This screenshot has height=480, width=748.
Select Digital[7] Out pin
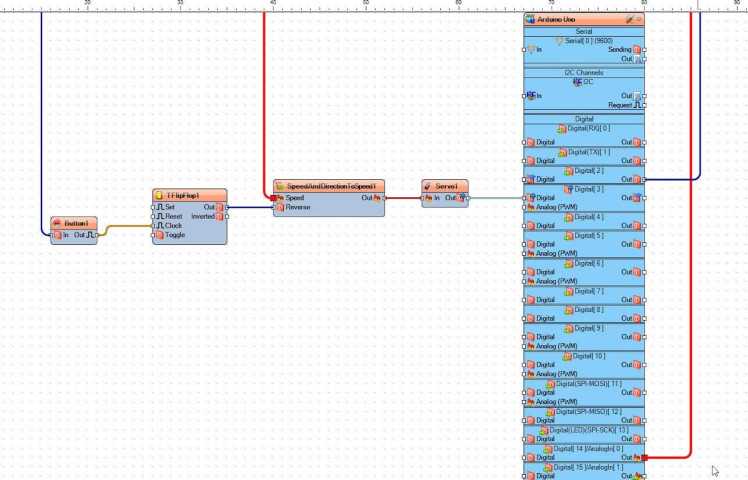coord(644,300)
